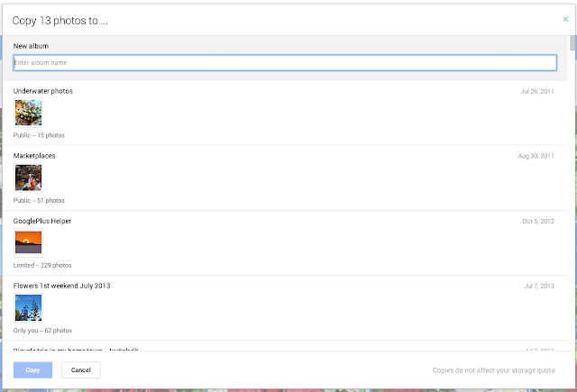577x392 pixels.
Task: Click the Underwater photos album thumbnail
Action: (28, 113)
